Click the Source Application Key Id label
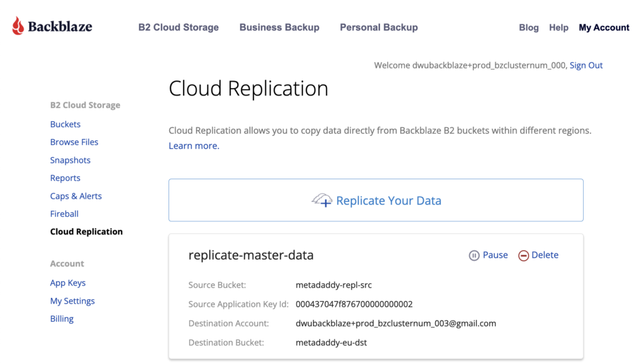This screenshot has width=644, height=364. point(238,304)
